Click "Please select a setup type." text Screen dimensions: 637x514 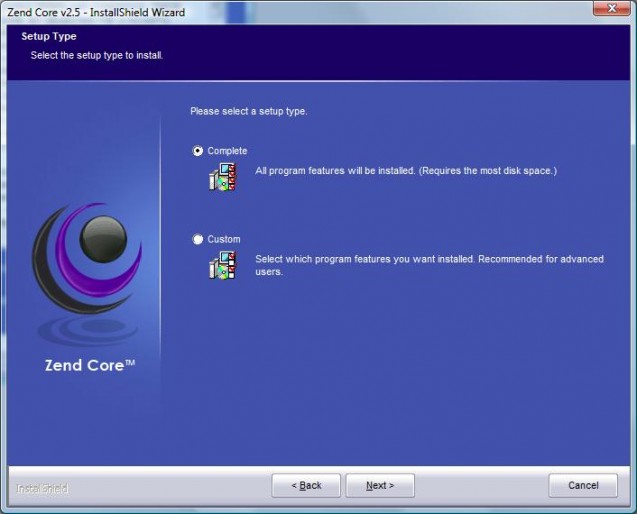coord(249,111)
